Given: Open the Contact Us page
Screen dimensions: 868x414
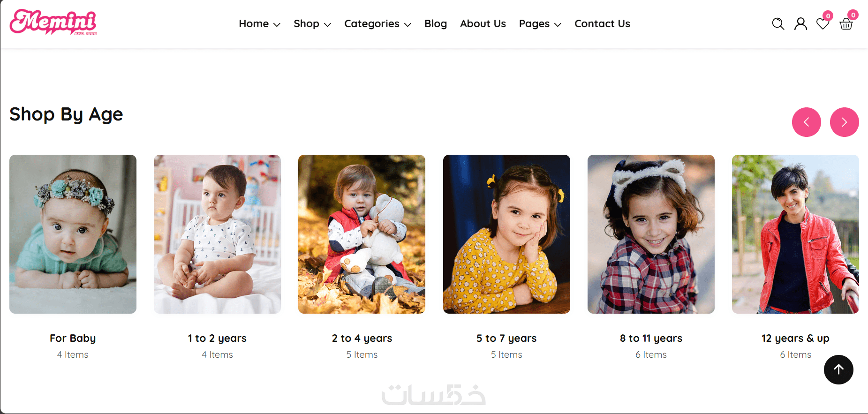Looking at the screenshot, I should point(602,24).
